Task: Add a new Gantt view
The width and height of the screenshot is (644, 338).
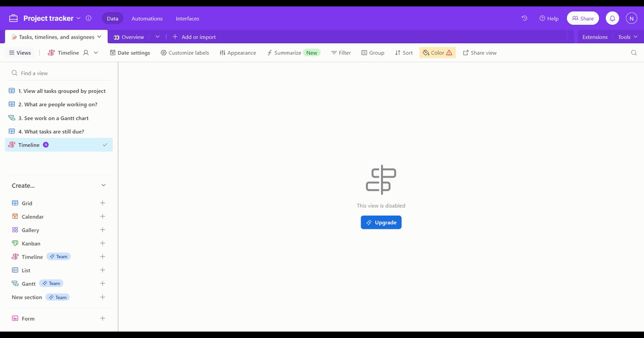Action: coord(103,283)
